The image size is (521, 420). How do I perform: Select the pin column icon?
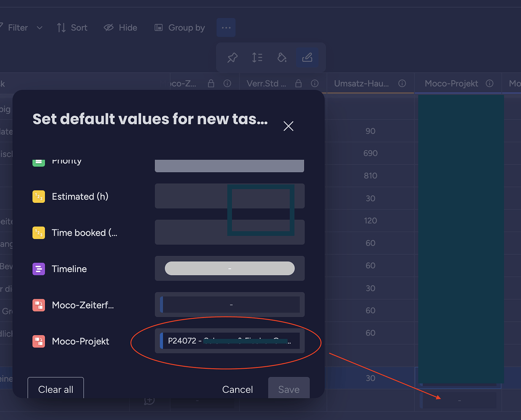pos(232,58)
